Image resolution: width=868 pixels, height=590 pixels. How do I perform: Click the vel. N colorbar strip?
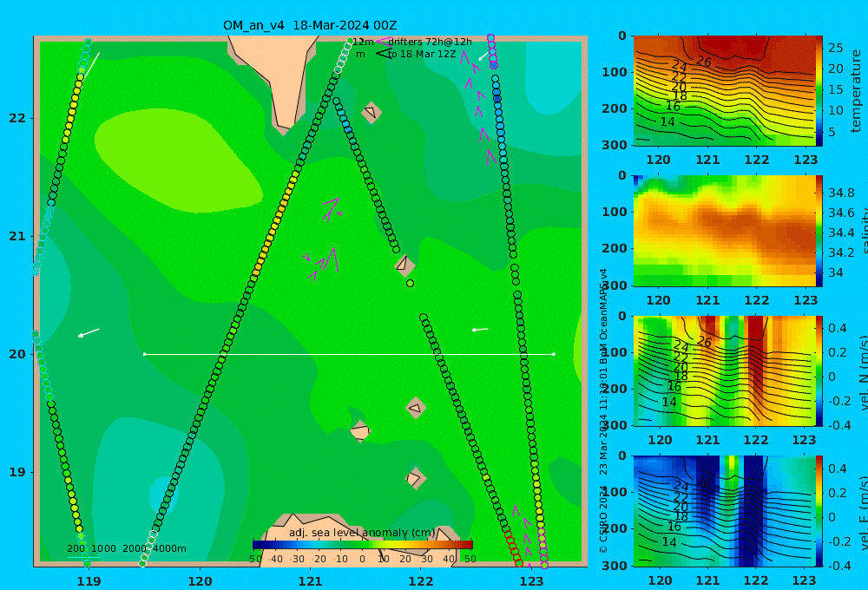click(x=819, y=370)
